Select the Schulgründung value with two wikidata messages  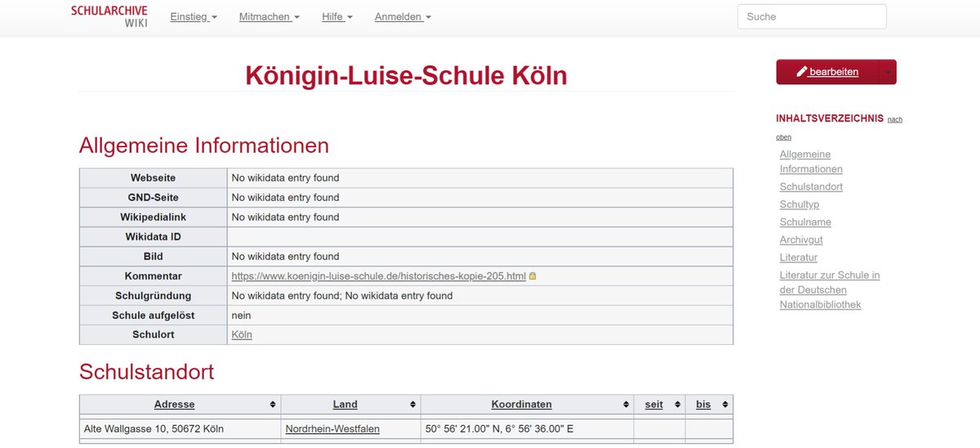tap(342, 296)
